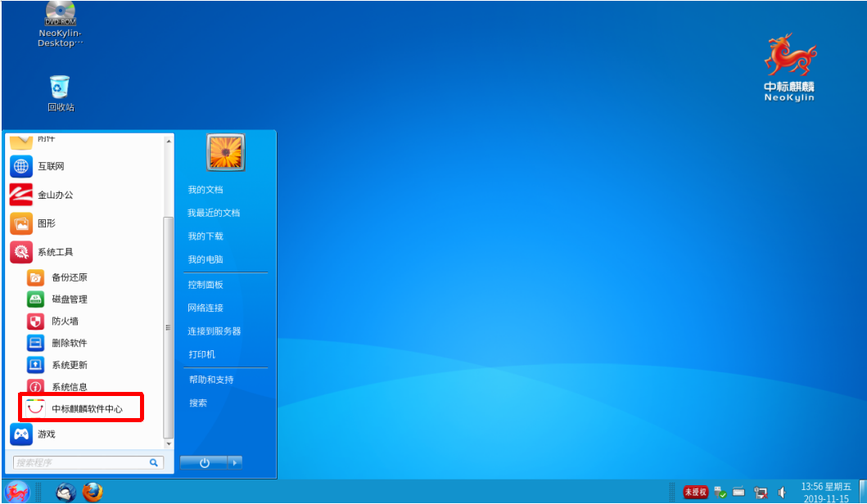The width and height of the screenshot is (867, 504).
Task: Open the start menu dragon button
Action: coord(16,491)
